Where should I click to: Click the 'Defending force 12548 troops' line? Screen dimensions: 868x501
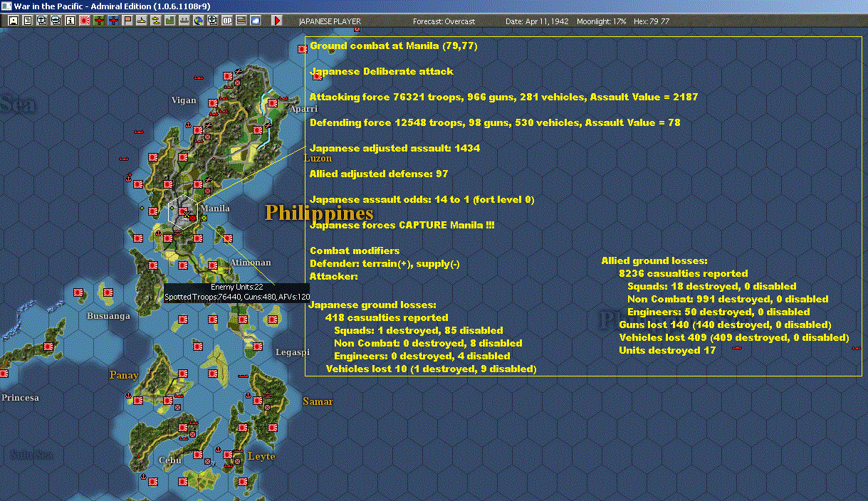pyautogui.click(x=495, y=122)
